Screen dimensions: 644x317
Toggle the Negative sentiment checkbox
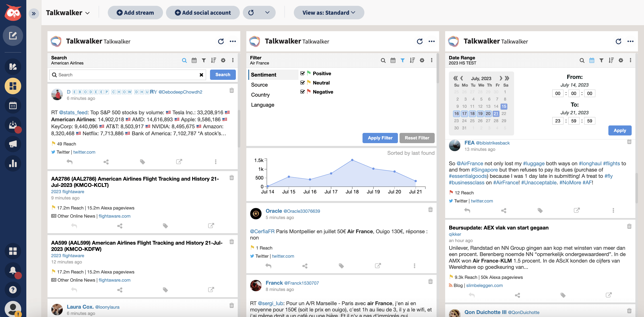[x=302, y=92]
